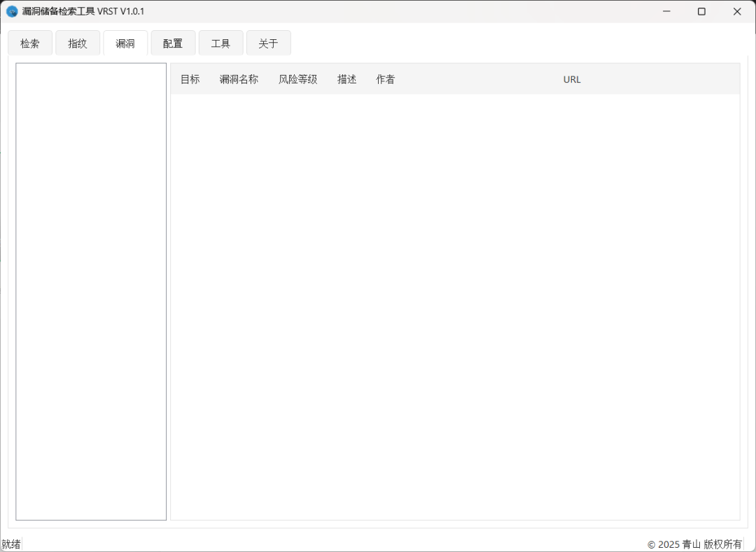Open the 指纹 tab
Viewport: 756px width, 552px height.
point(78,43)
